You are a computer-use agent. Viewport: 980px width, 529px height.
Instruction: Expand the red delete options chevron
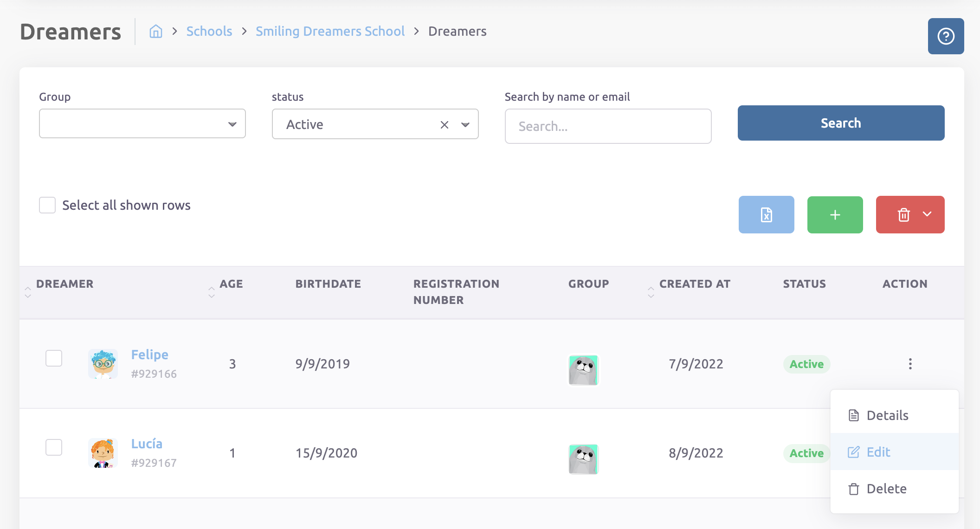[927, 214]
